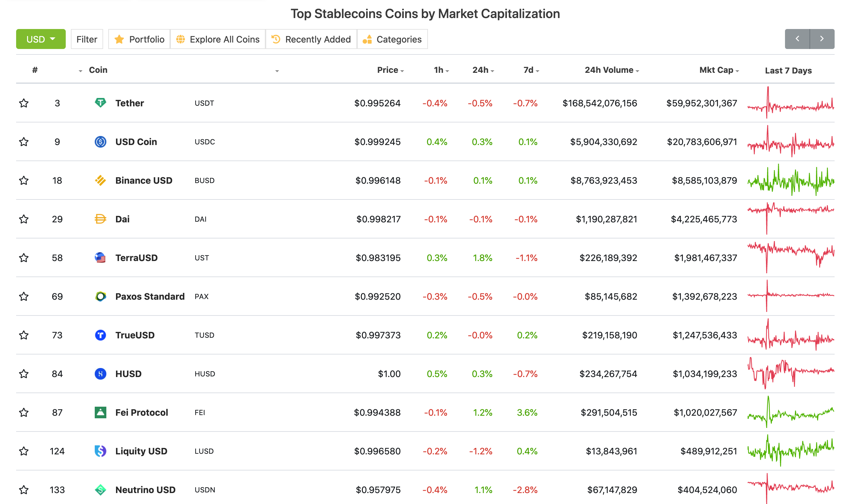Image resolution: width=843 pixels, height=504 pixels.
Task: Open Tether's 7-day sparkline chart
Action: tap(791, 102)
